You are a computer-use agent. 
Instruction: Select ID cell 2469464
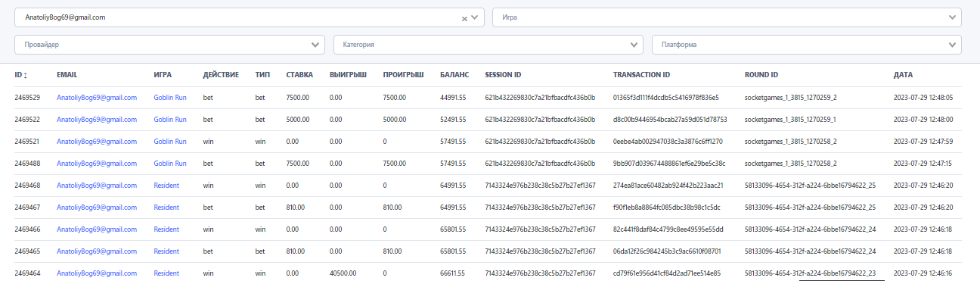tap(27, 273)
